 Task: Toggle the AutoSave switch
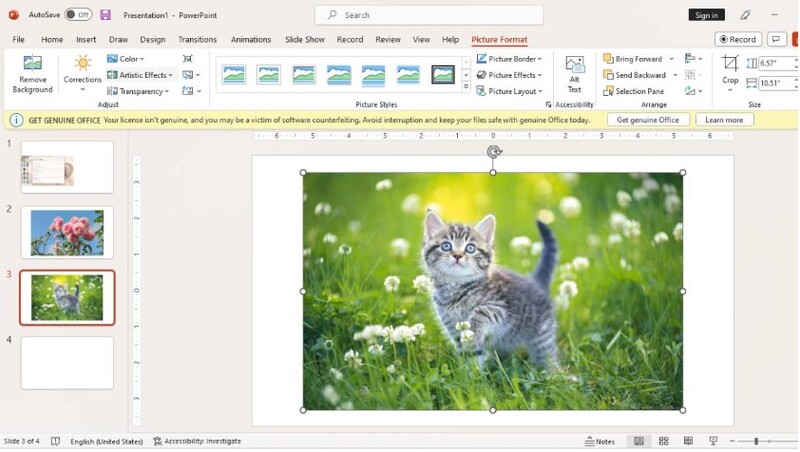(78, 15)
